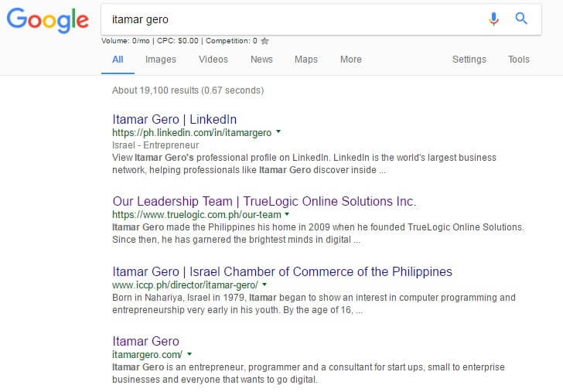Screen dimensions: 563x392
Task: Expand the itamargero.com URL dropdown arrow
Action: click(x=189, y=354)
